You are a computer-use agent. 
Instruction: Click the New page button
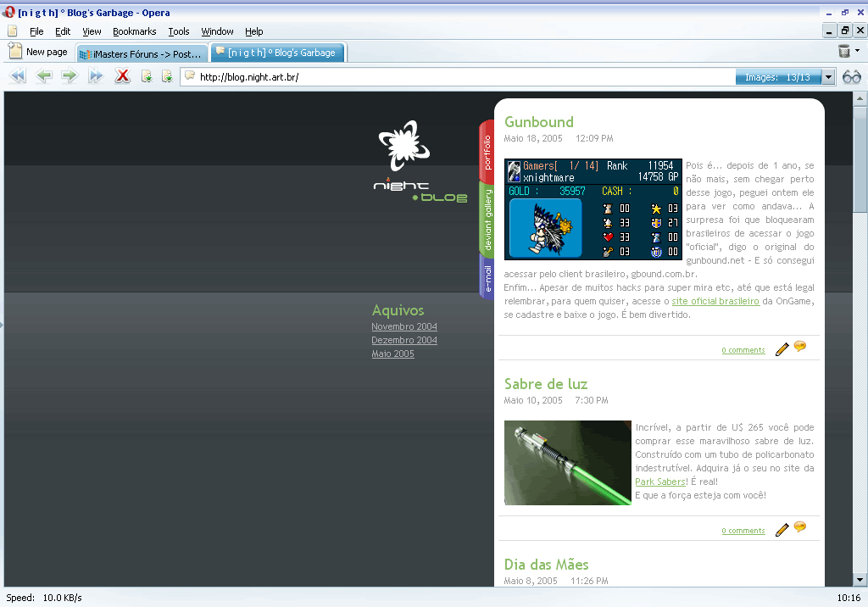38,52
